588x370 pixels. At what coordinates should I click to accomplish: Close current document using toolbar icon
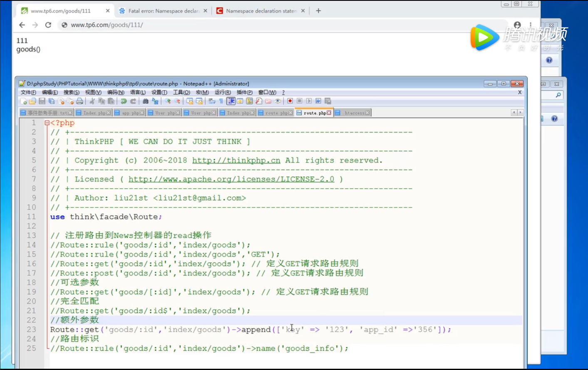point(61,101)
